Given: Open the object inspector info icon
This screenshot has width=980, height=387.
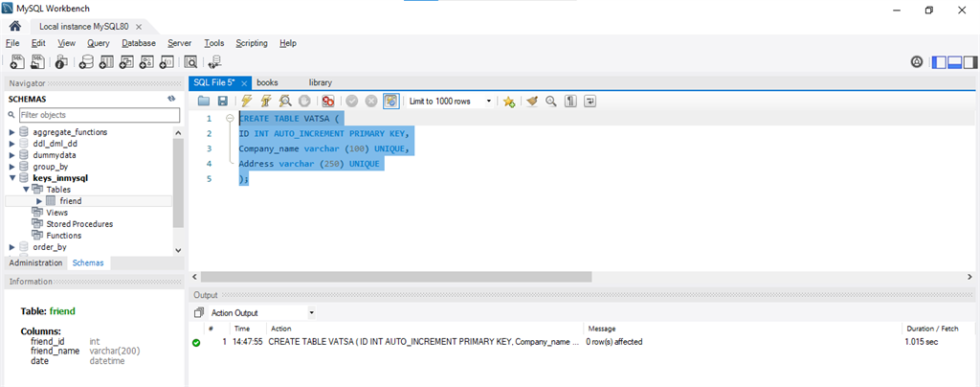Looking at the screenshot, I should [x=61, y=61].
